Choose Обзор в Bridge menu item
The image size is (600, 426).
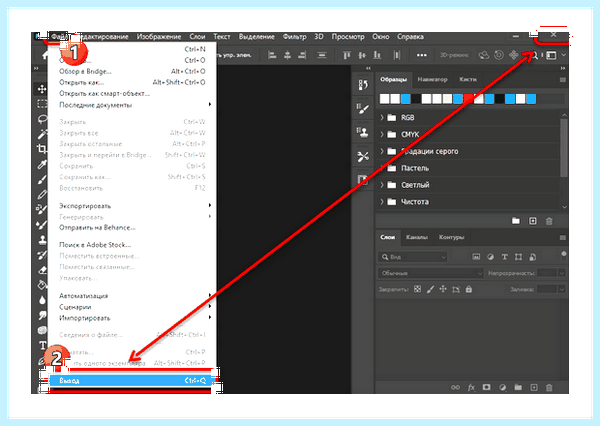click(x=132, y=72)
